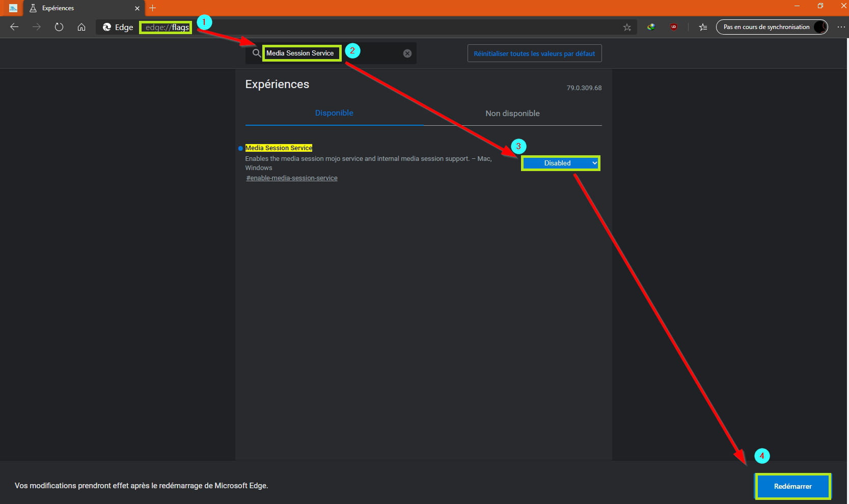The image size is (849, 504).
Task: Click Réinitialiser toutes les valeurs par défaut
Action: 534,53
